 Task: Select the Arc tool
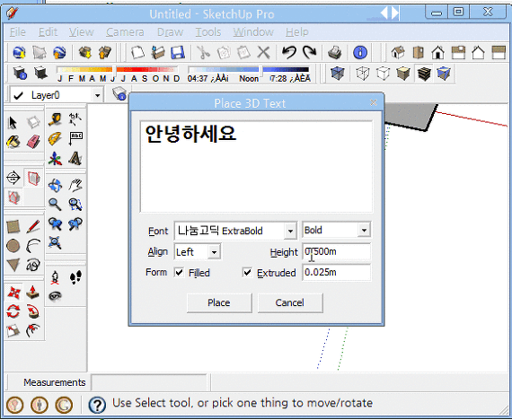pos(33,246)
